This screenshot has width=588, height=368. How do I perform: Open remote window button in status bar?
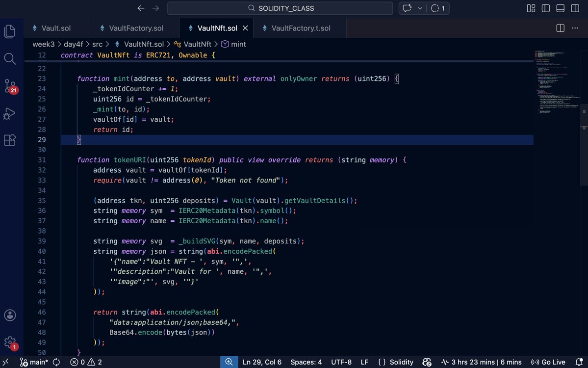(x=5, y=362)
